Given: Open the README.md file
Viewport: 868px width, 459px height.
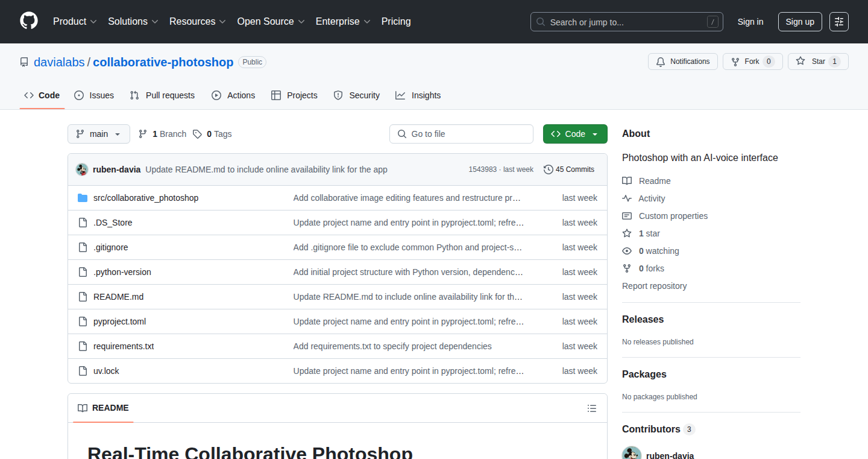Looking at the screenshot, I should [119, 297].
